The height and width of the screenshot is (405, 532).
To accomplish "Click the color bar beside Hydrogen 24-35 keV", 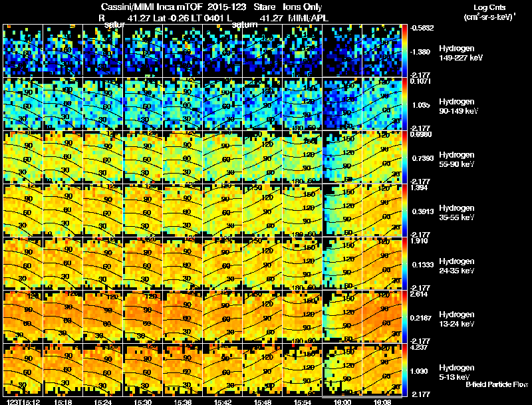I will point(404,264).
